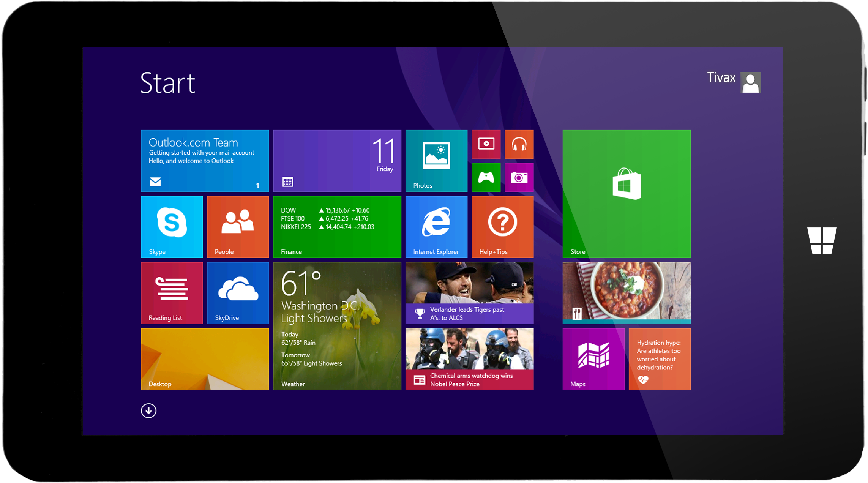Click the Tivax user avatar picture

point(751,82)
